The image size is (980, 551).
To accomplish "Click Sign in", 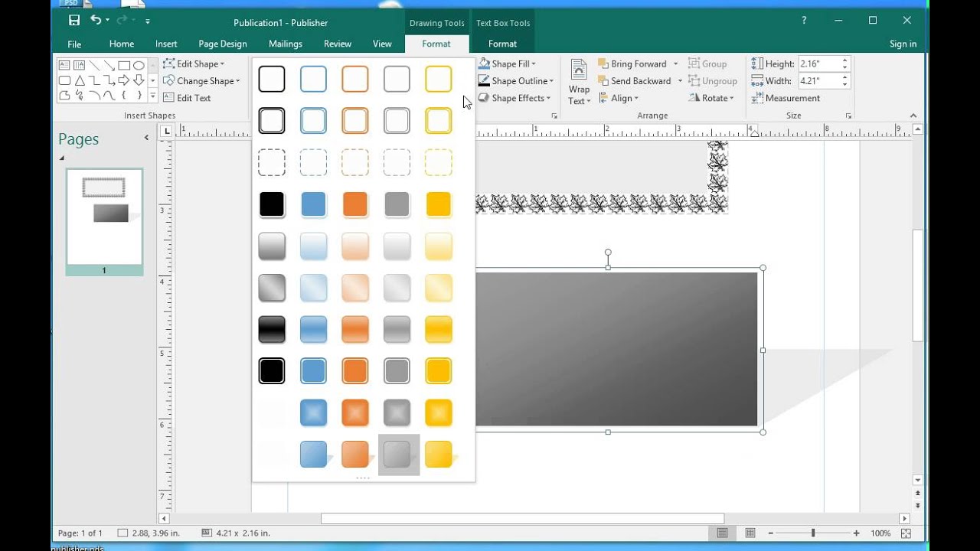I will coord(903,44).
